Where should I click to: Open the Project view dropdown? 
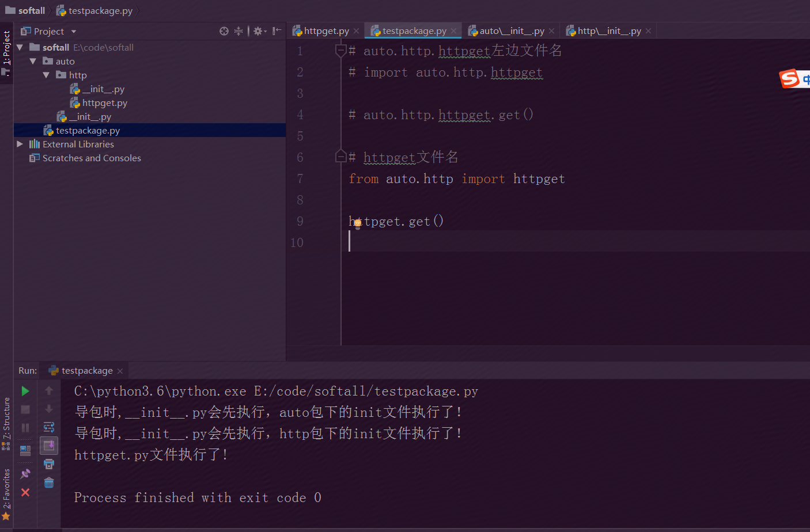[74, 32]
